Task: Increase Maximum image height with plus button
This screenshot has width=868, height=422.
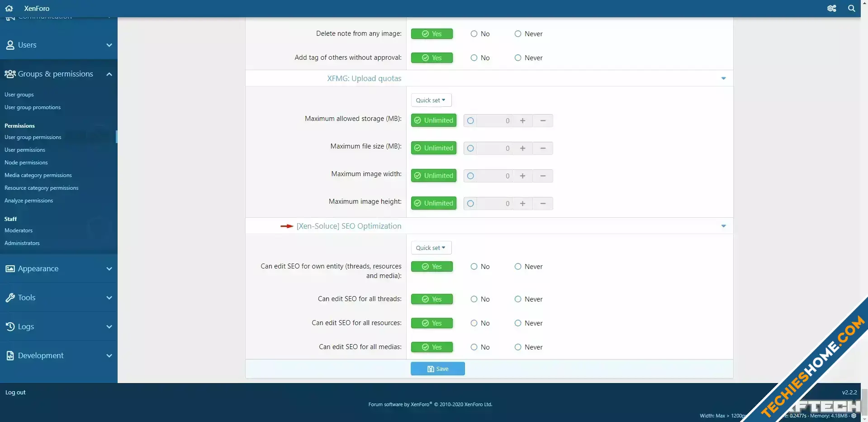Action: [x=522, y=203]
